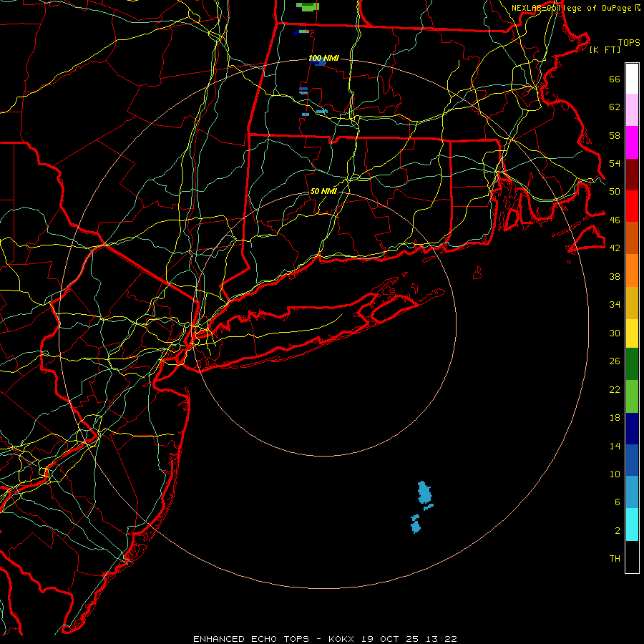Viewport: 644px width, 644px height.
Task: Click the large blue offshore echo blob
Action: [x=424, y=494]
